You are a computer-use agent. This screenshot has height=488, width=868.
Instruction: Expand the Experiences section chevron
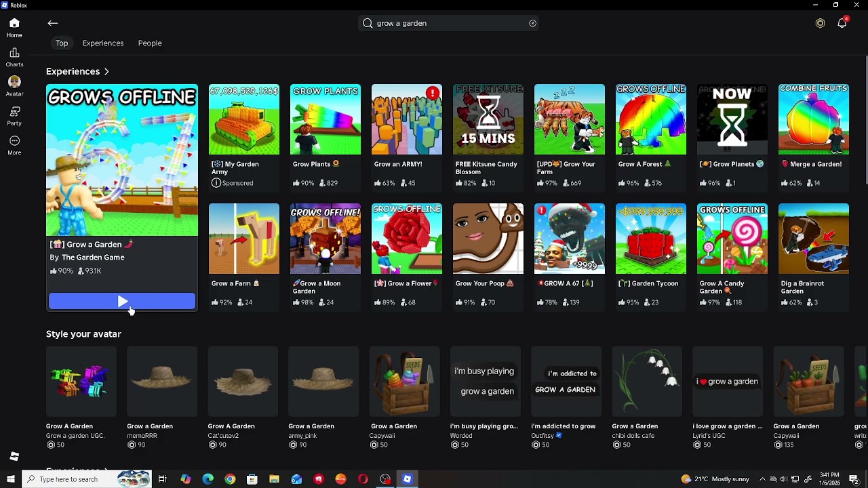pyautogui.click(x=106, y=71)
